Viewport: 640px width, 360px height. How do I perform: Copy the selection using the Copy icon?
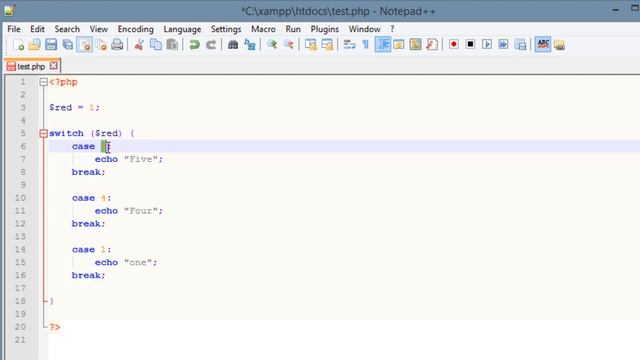(x=156, y=44)
